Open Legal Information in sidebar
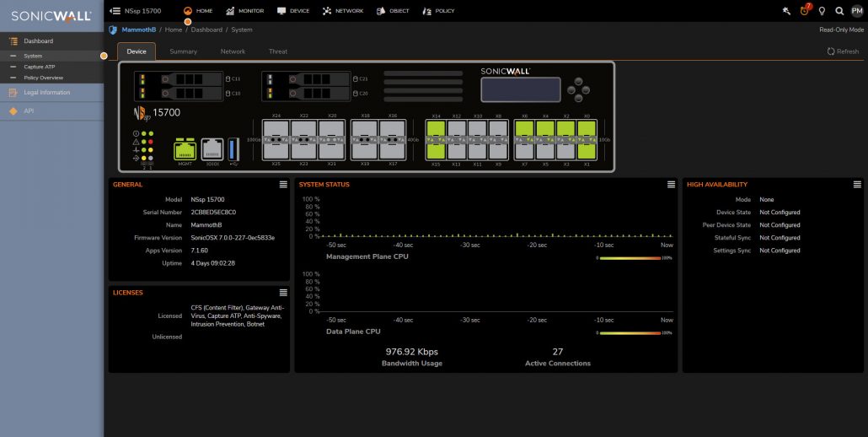 [51, 93]
